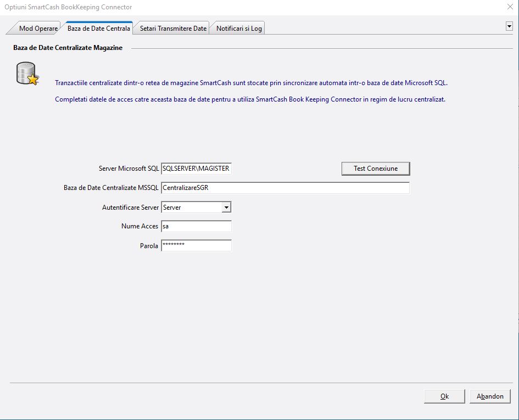Expand the Autentificare Server dropdown
Screen dimensions: 519x420
click(226, 208)
